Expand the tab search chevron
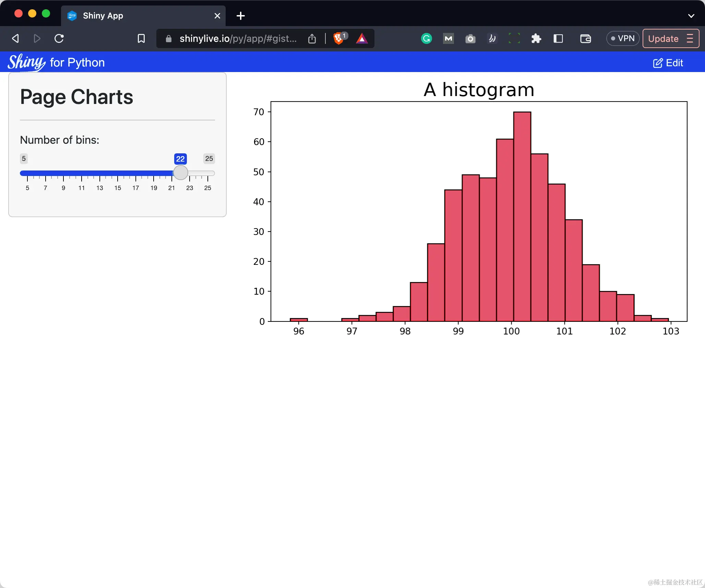 (x=691, y=16)
